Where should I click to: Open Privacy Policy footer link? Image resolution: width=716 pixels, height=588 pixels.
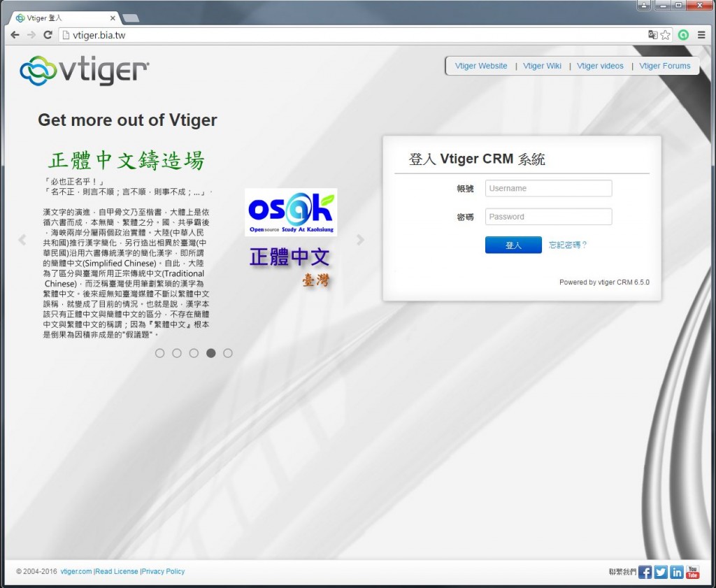click(x=163, y=571)
